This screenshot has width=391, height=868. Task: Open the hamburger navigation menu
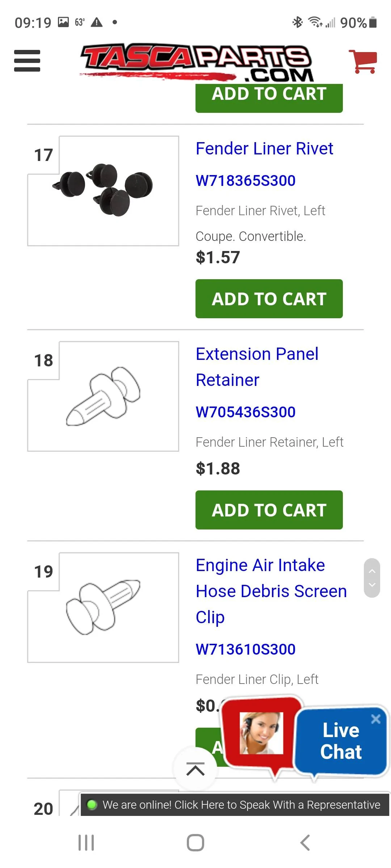tap(27, 61)
